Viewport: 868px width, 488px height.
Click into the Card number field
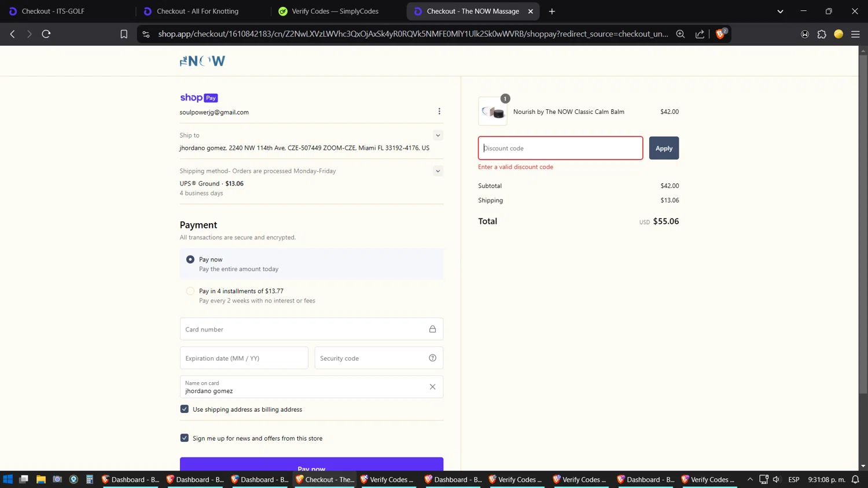(311, 329)
